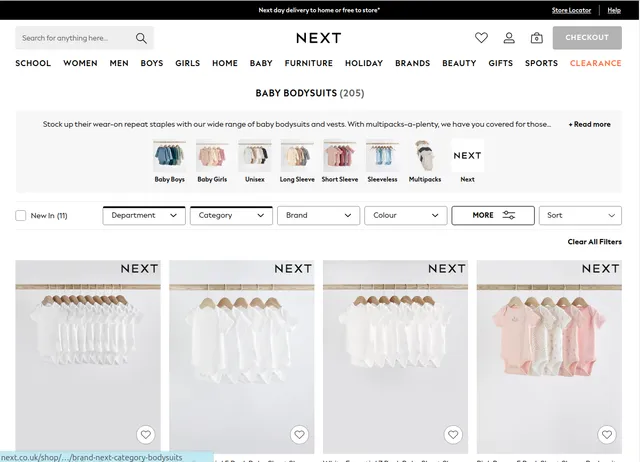The height and width of the screenshot is (462, 640).
Task: Click the search magnifier icon
Action: [141, 38]
